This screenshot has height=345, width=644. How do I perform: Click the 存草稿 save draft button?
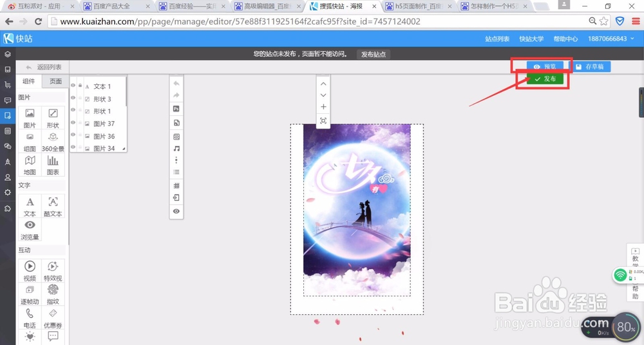(589, 66)
